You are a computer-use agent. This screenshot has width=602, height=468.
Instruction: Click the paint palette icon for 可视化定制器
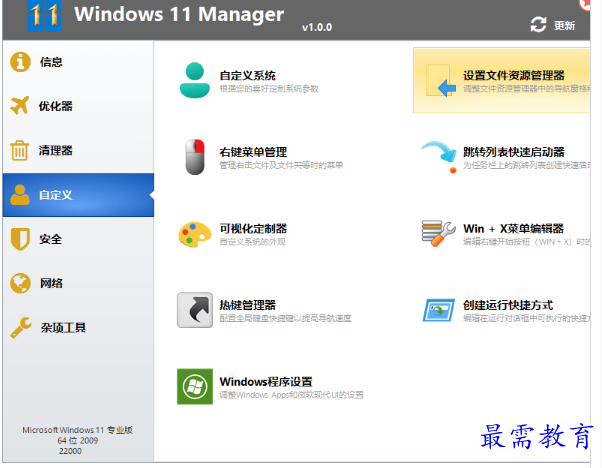click(x=195, y=234)
